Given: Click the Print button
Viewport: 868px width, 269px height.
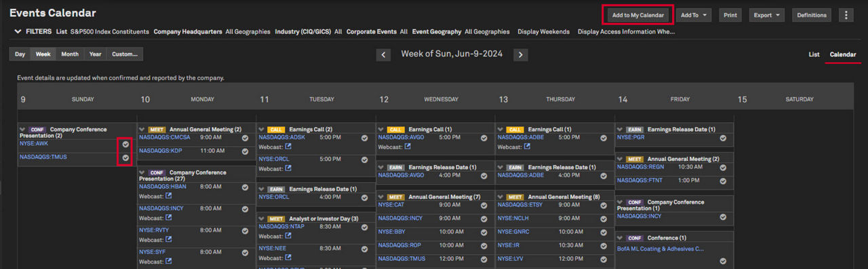Looking at the screenshot, I should (730, 15).
